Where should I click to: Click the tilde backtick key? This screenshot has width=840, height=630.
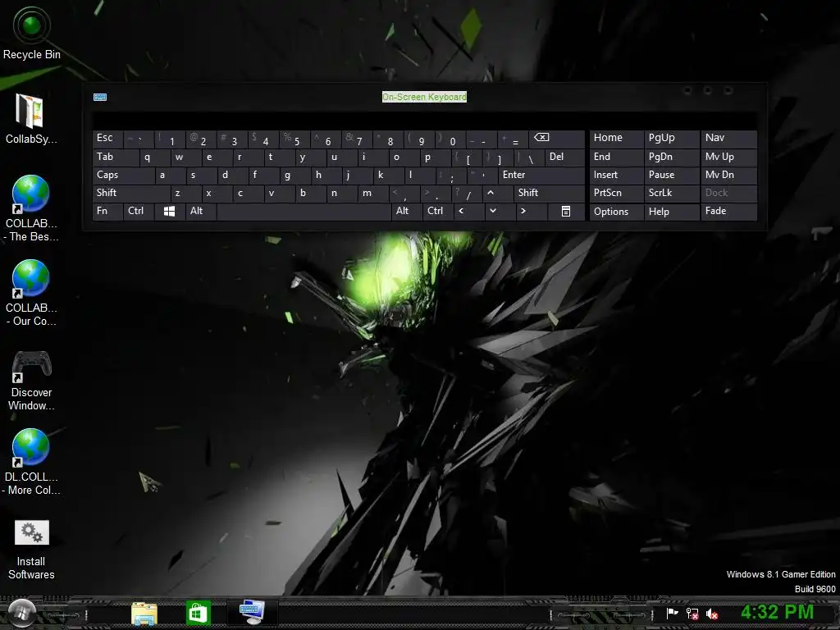coord(138,139)
